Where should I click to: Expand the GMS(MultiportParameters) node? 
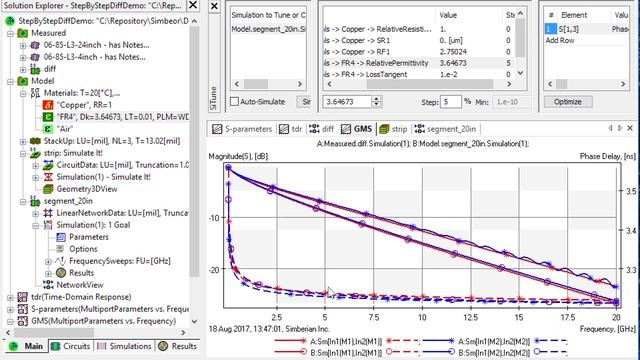(11, 322)
